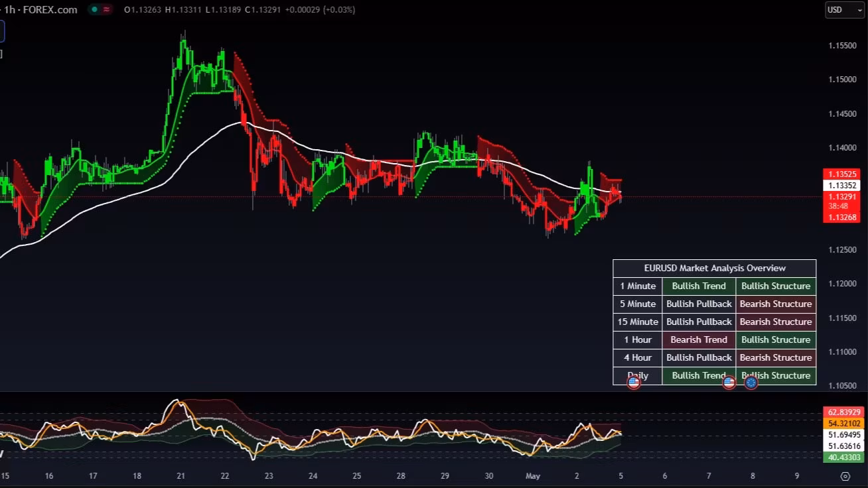
Task: Click the 1 Minute Bullish Trend cell
Action: (x=699, y=286)
